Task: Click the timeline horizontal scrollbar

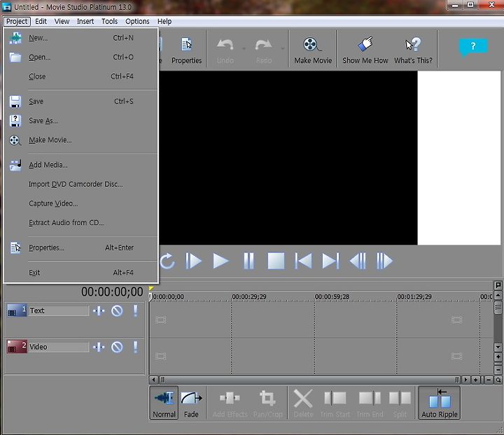Action: (309, 380)
